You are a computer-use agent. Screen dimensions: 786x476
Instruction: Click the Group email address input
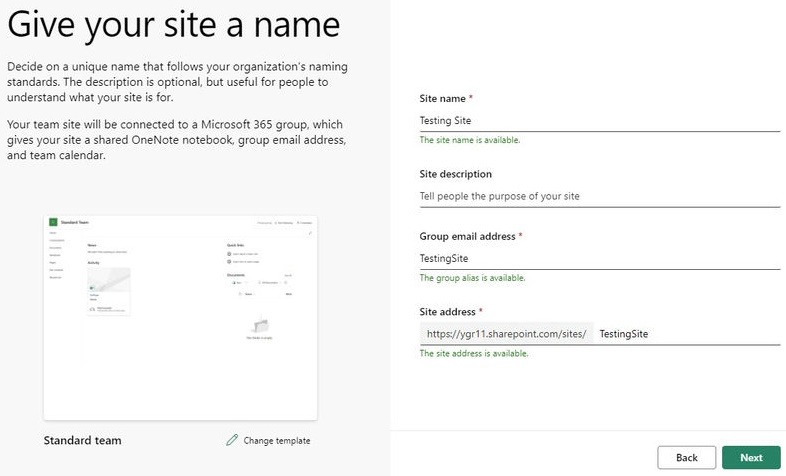[x=597, y=258]
